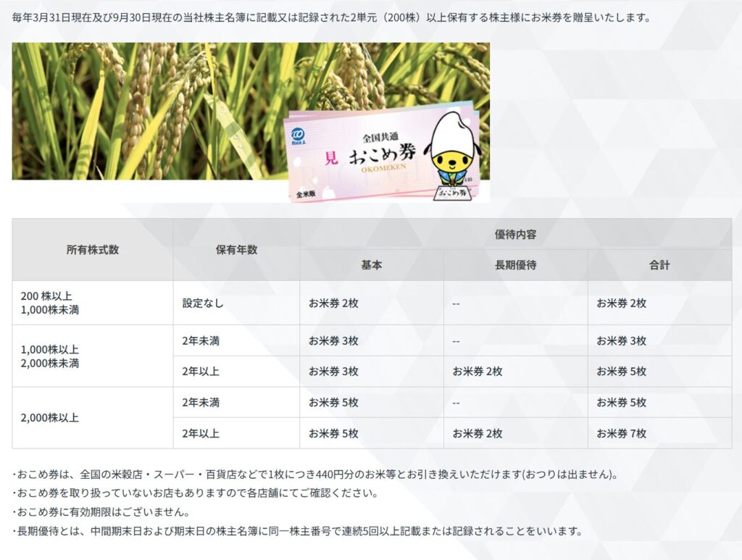This screenshot has width=742, height=560.
Task: Click the 優待内容 table header
Action: (515, 235)
